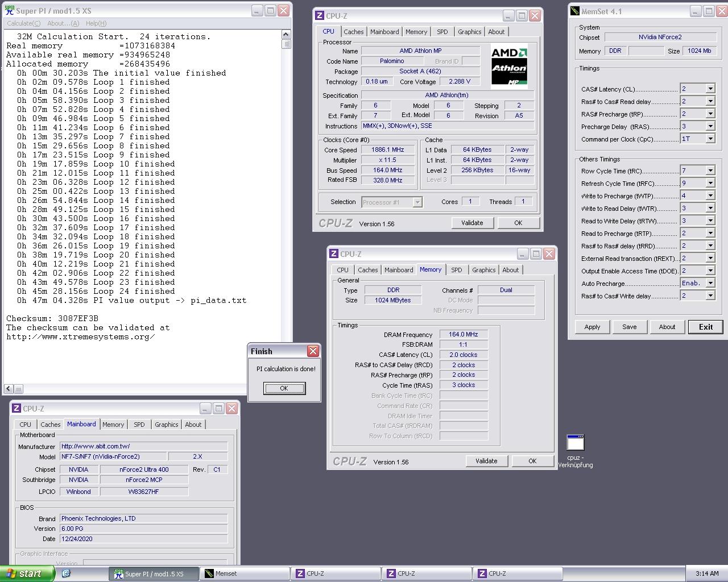Expand Write to Precharge (tWTP) dropdown
The height and width of the screenshot is (582, 728).
(x=710, y=196)
